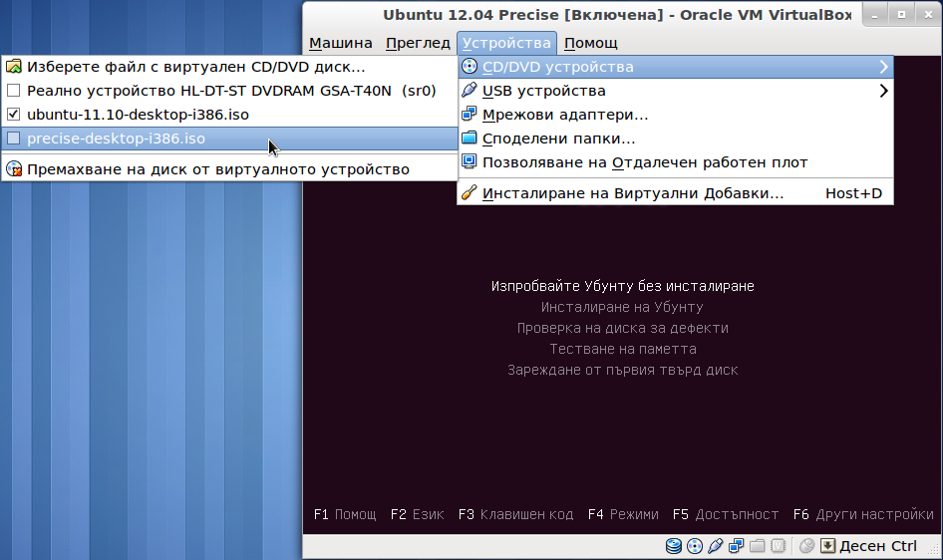Image resolution: width=943 pixels, height=560 pixels.
Task: Tick the precise-desktop-i386.iso checkbox
Action: 13,139
